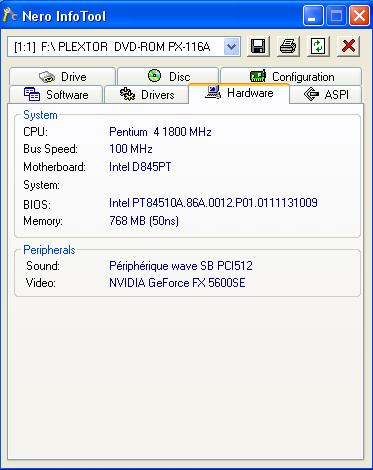The image size is (373, 470).
Task: Minimize the Nero InfoTool window
Action: click(313, 16)
